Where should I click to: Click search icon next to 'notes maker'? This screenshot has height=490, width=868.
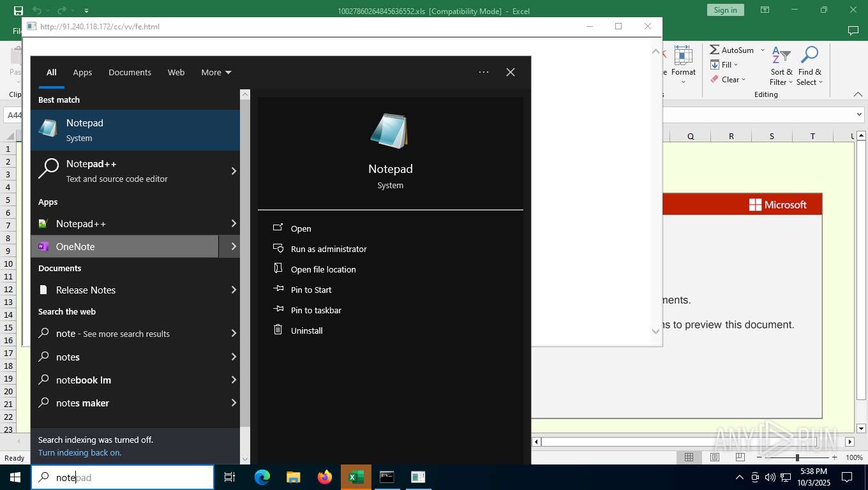pos(44,403)
